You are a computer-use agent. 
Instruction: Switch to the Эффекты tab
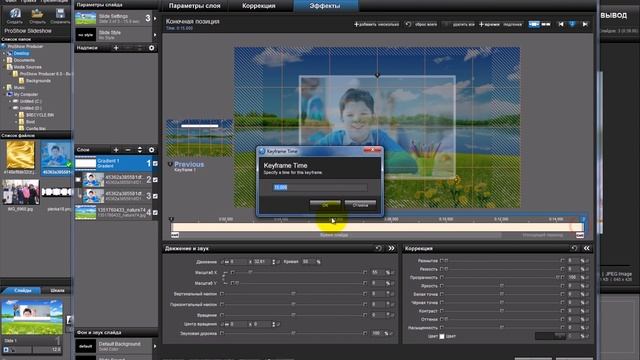pos(325,6)
